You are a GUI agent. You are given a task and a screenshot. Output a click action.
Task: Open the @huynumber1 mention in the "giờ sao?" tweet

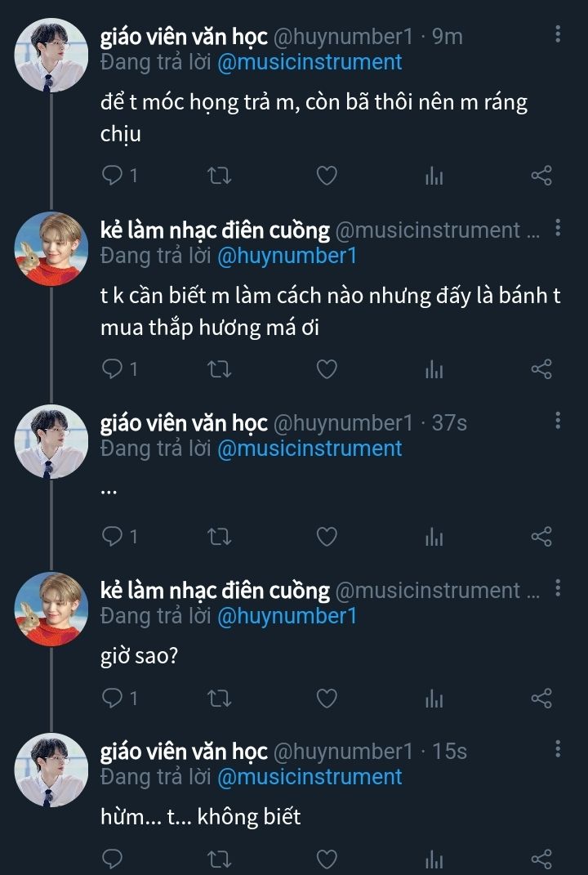point(287,616)
